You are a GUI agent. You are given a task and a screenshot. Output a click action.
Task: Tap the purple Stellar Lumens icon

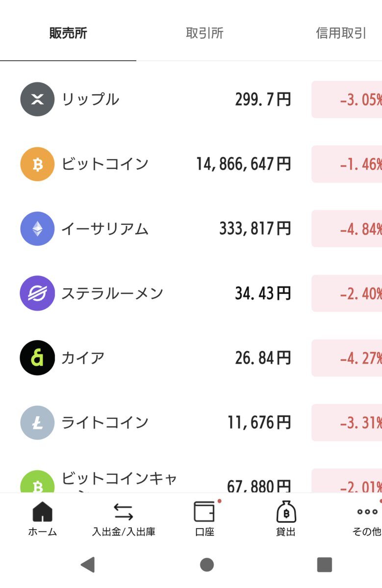coord(37,293)
